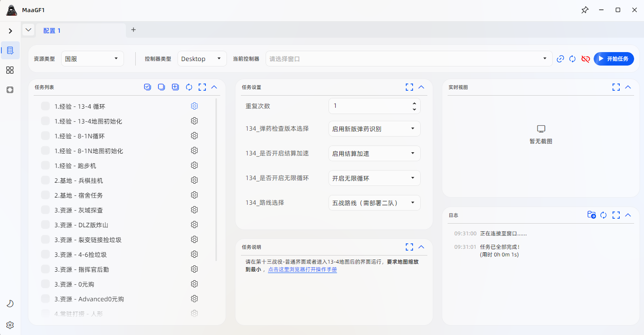Open a new configuration tab with plus button
Viewport: 644px width, 335px height.
click(133, 30)
